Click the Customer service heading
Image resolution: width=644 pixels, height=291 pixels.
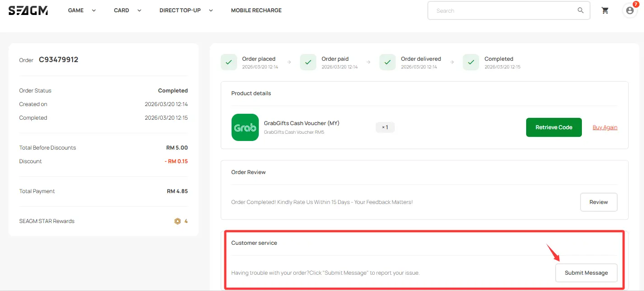[x=254, y=243]
